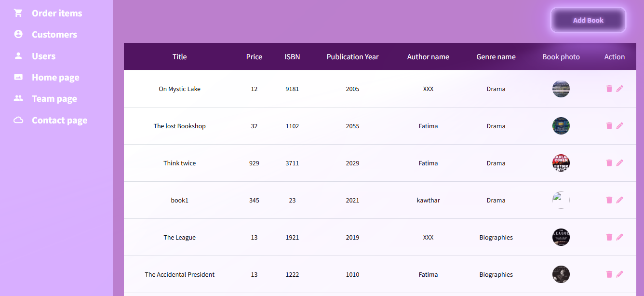Click the Order items cart icon
This screenshot has height=296, width=644.
[18, 13]
